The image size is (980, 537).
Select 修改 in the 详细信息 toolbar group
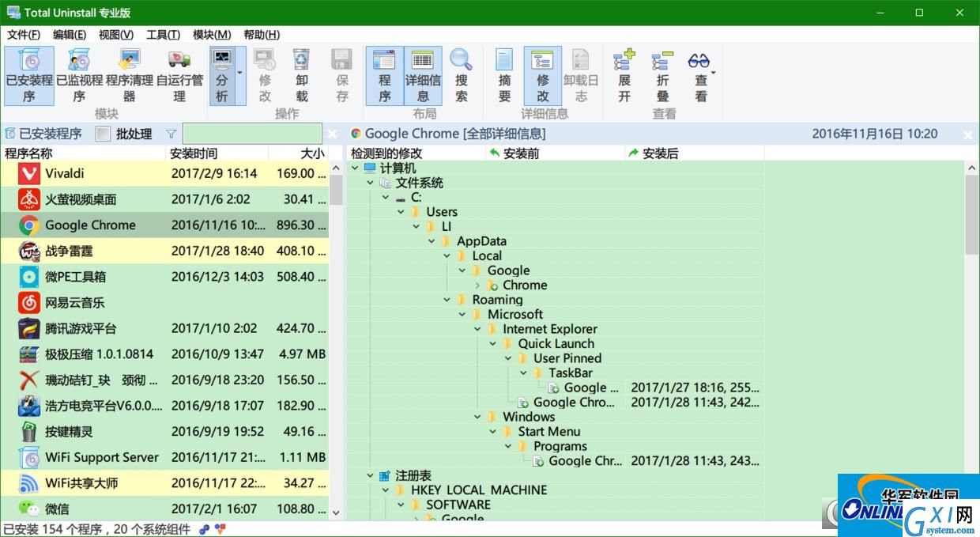click(543, 76)
